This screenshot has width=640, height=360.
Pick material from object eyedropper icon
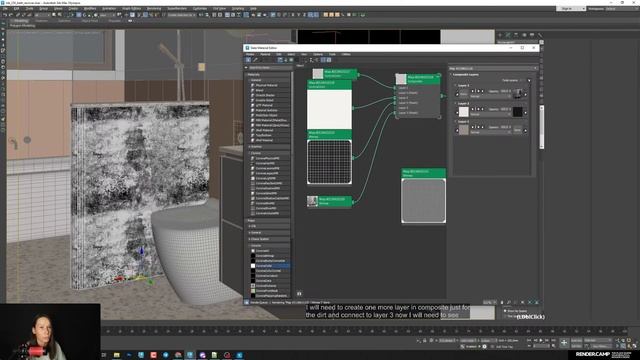point(256,60)
